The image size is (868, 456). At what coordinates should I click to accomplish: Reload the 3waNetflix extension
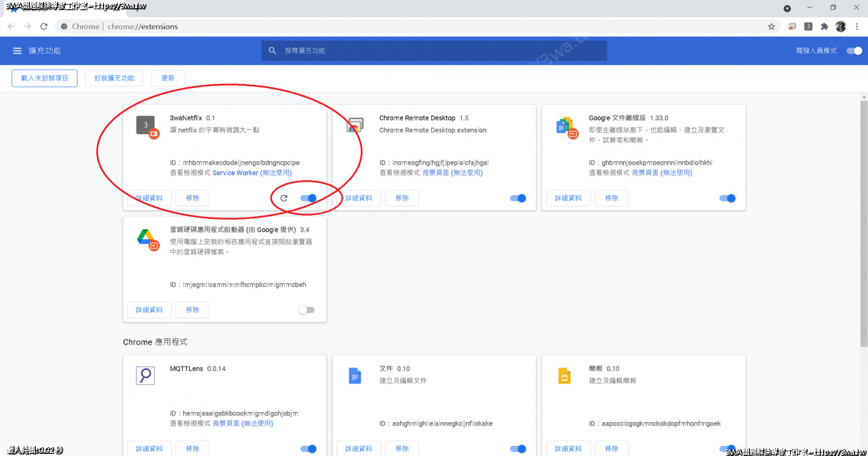284,199
